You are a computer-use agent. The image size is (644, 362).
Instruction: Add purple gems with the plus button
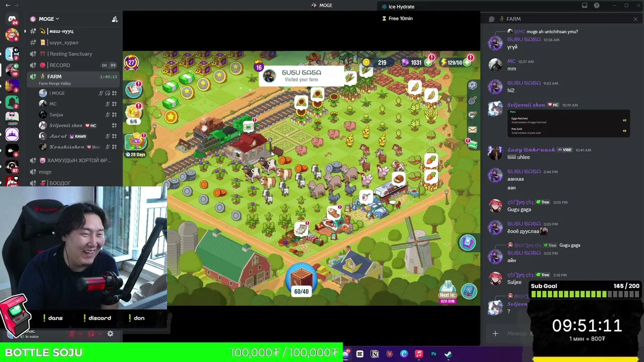(x=429, y=62)
